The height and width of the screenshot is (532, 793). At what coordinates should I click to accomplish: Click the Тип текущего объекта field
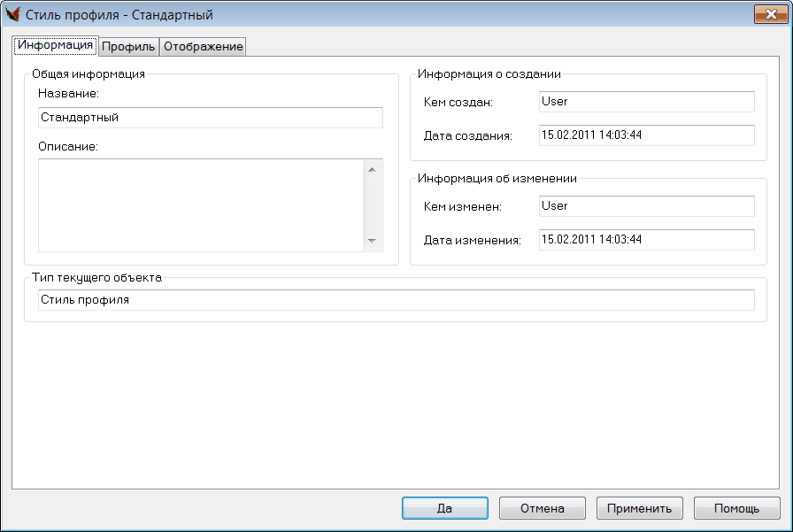pos(396,300)
